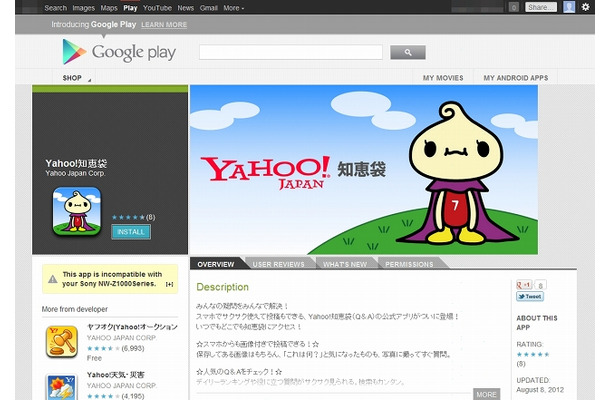Switch to the User Reviews tab
The width and height of the screenshot is (610, 400).
click(279, 264)
